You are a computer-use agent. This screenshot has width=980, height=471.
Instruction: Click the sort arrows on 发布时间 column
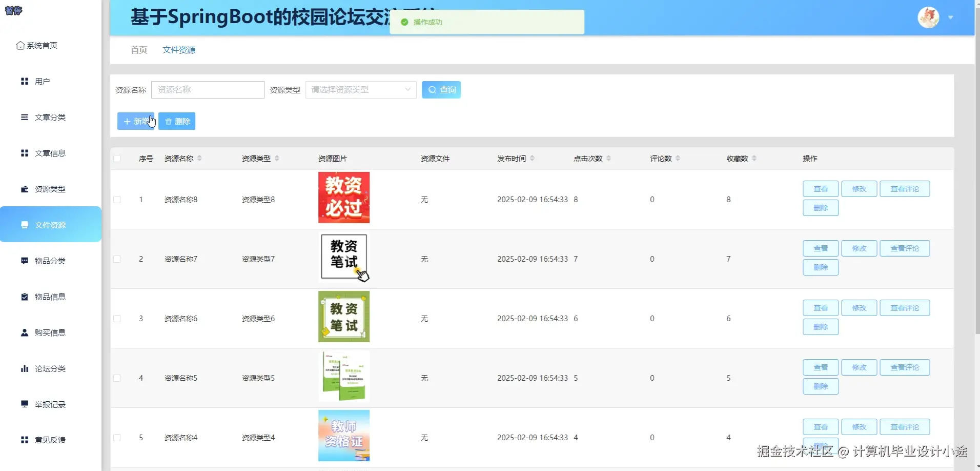532,159
